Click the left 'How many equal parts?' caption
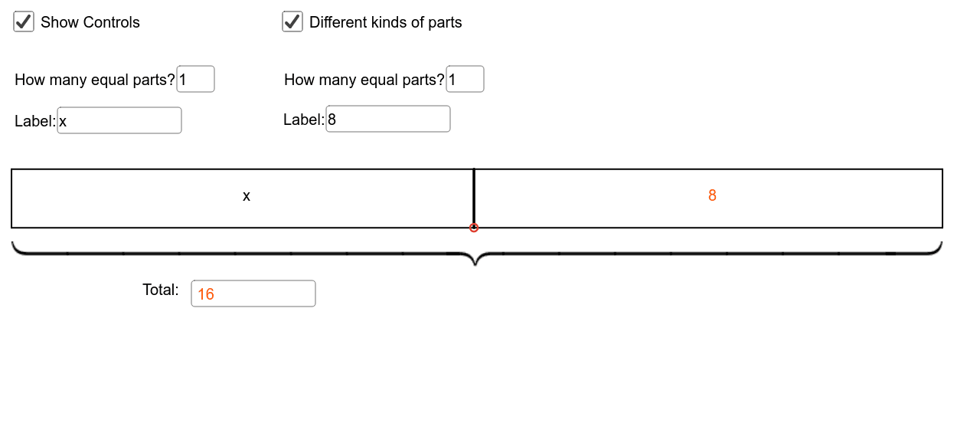The height and width of the screenshot is (423, 980). point(95,80)
